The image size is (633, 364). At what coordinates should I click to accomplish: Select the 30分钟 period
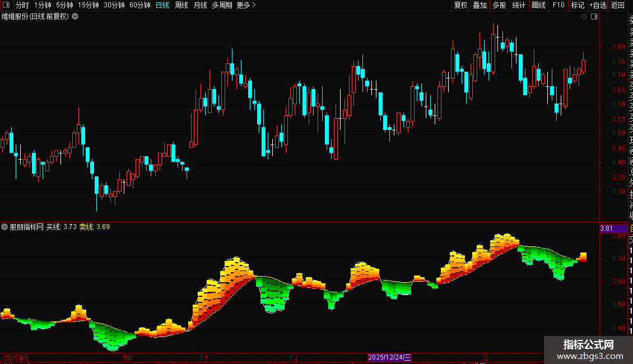pyautogui.click(x=114, y=5)
